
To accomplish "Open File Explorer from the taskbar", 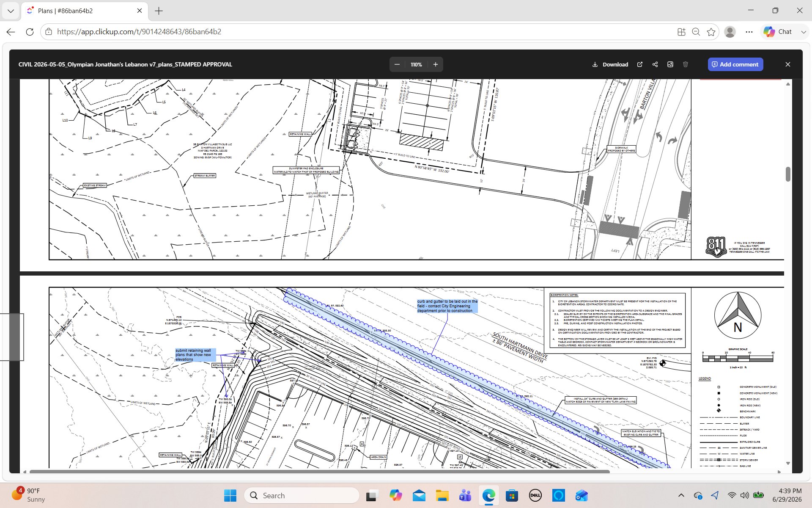I will coord(442,495).
